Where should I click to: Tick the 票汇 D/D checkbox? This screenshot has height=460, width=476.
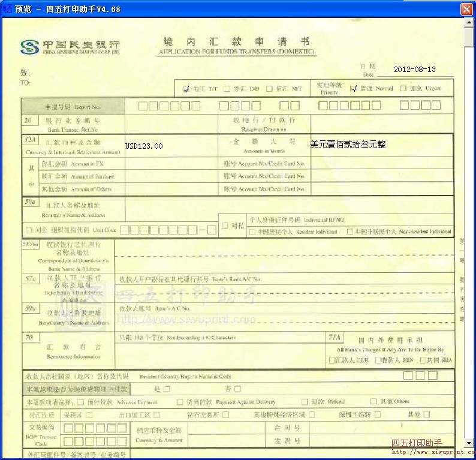click(x=227, y=88)
